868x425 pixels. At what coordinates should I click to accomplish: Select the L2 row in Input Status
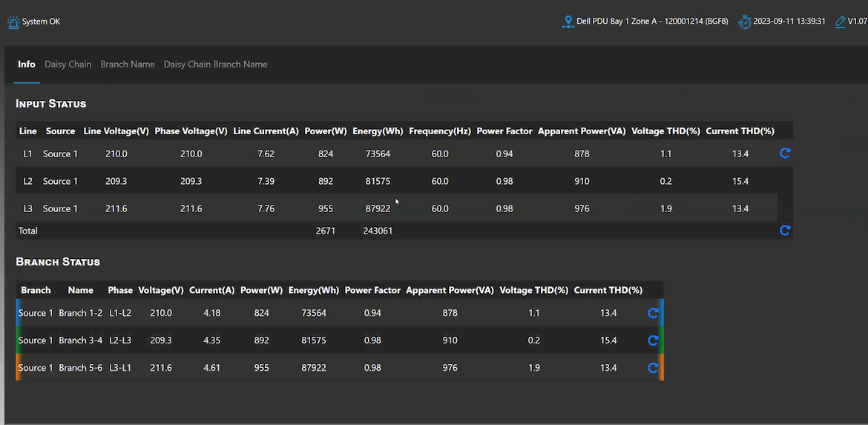coord(396,181)
